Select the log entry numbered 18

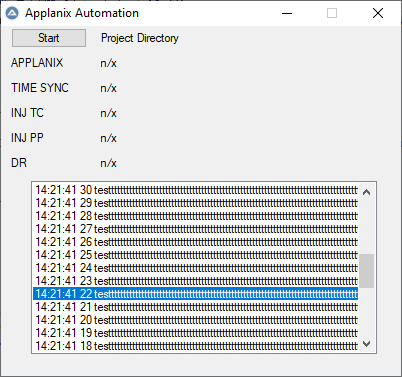click(195, 346)
